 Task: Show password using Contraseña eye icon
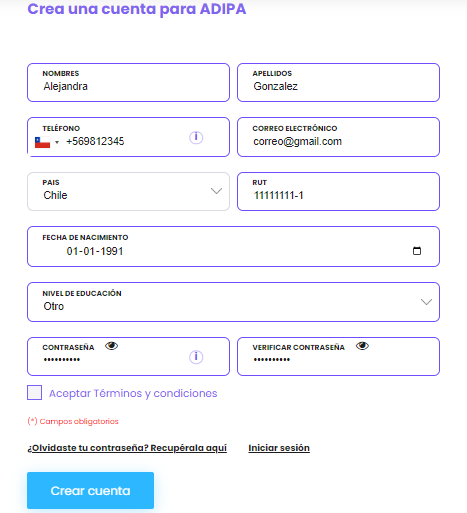[111, 346]
